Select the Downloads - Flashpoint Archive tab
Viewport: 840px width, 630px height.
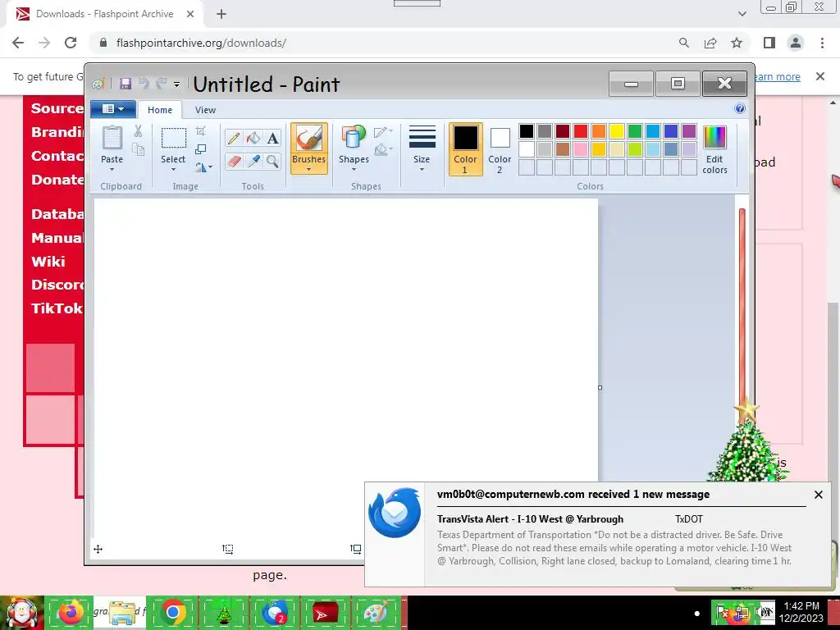pos(105,15)
